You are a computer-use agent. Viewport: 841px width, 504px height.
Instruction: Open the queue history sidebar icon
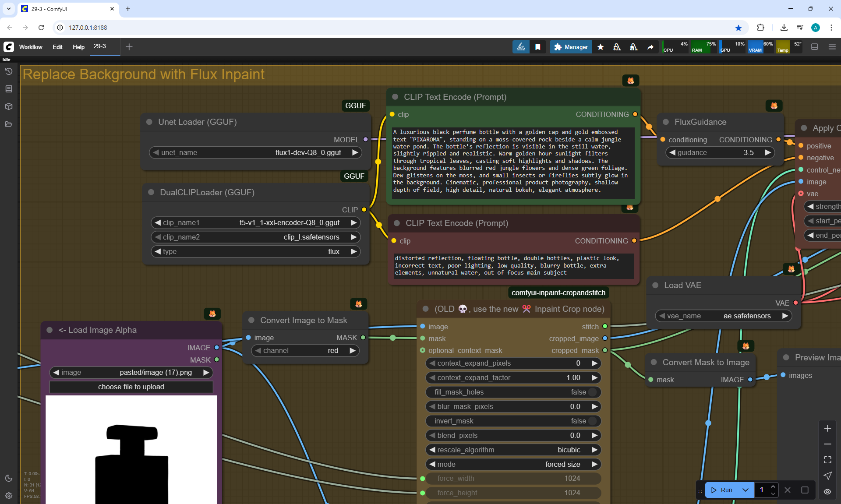tap(8, 71)
